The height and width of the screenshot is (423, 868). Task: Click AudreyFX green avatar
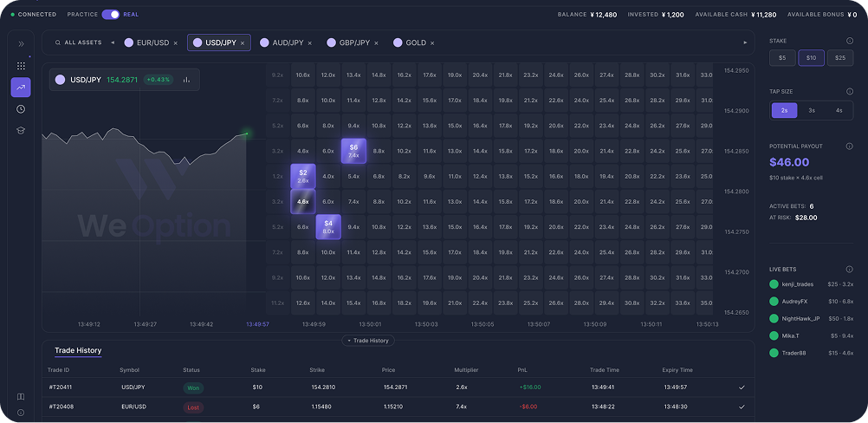[774, 301]
